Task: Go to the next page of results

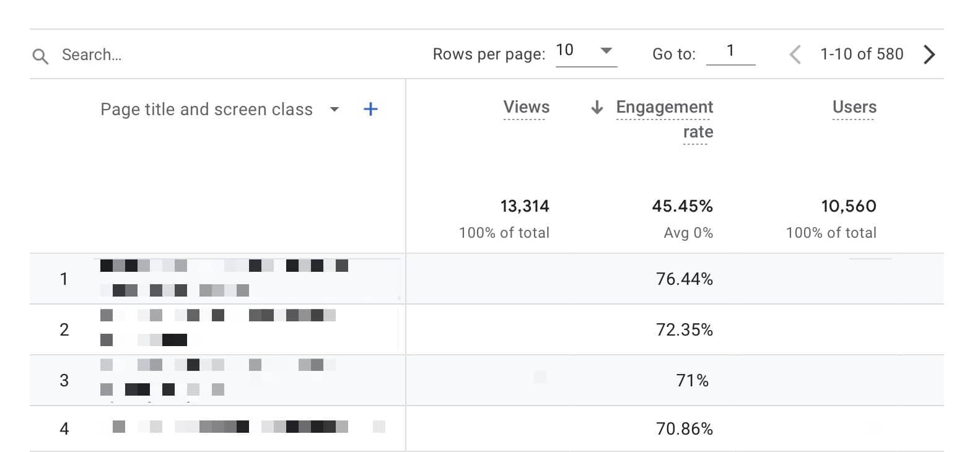Action: click(929, 54)
